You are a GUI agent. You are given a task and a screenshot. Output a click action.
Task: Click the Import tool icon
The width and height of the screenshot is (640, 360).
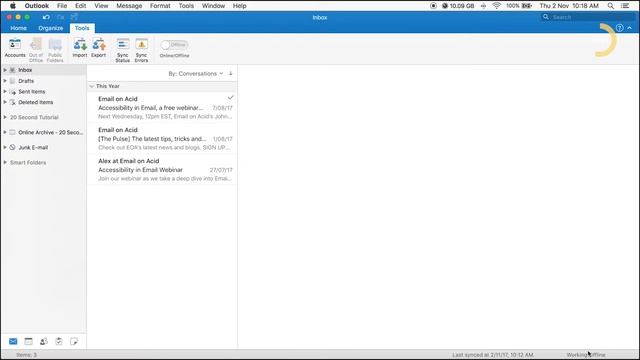(80, 48)
